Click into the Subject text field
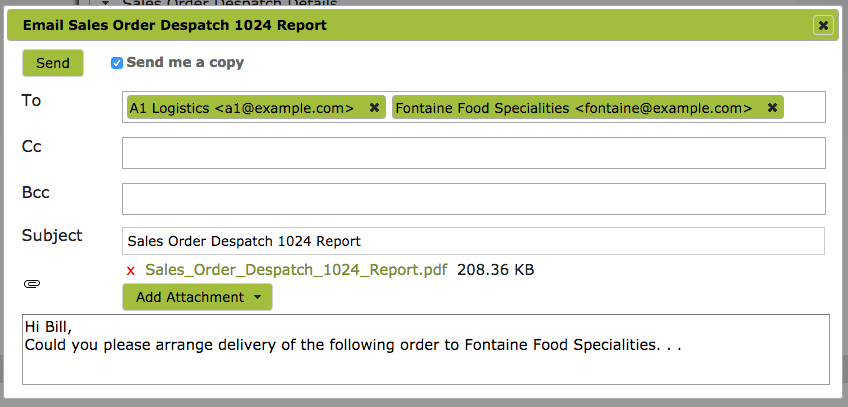The width and height of the screenshot is (848, 407). tap(474, 241)
